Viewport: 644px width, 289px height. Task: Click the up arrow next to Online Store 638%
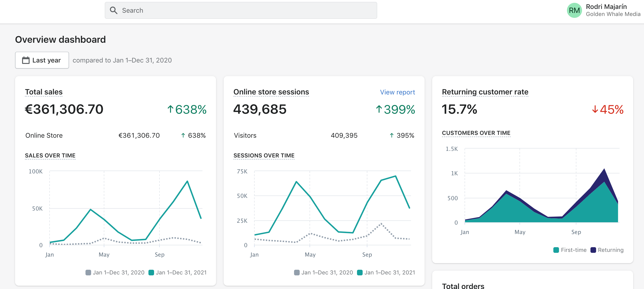click(183, 136)
